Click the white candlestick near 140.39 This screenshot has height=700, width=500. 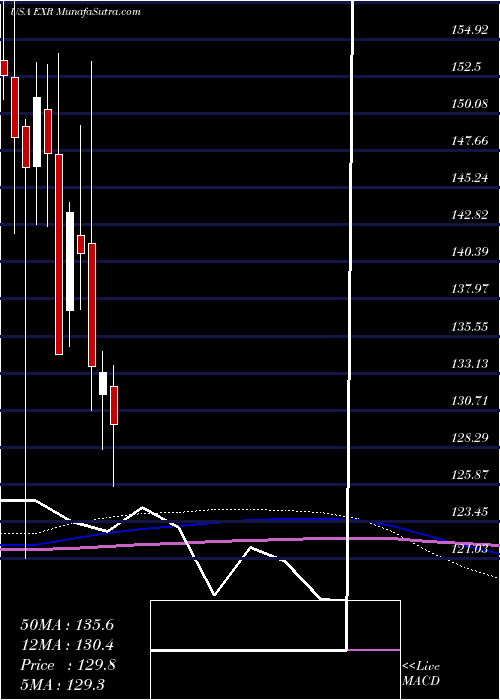70,262
